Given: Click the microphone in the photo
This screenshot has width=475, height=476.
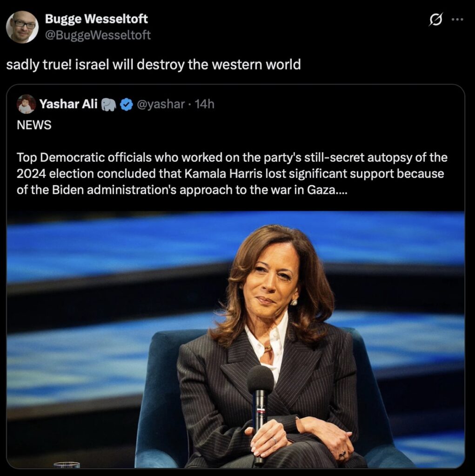Looking at the screenshot, I should point(260,386).
